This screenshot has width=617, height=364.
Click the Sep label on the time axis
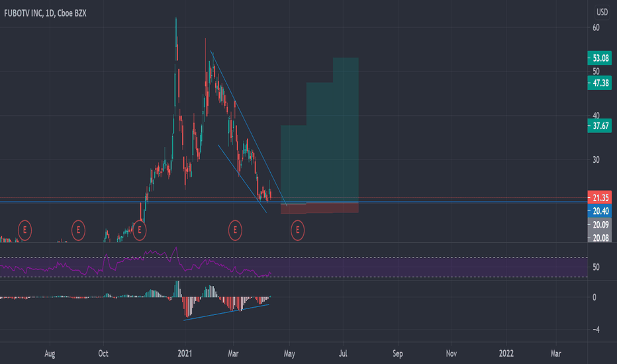[x=397, y=353]
